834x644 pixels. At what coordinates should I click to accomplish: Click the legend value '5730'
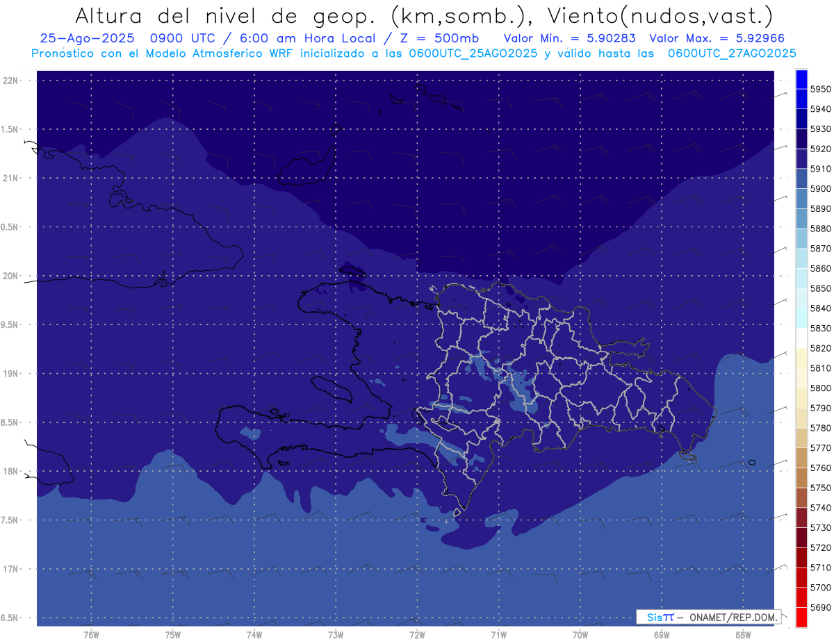pyautogui.click(x=820, y=527)
